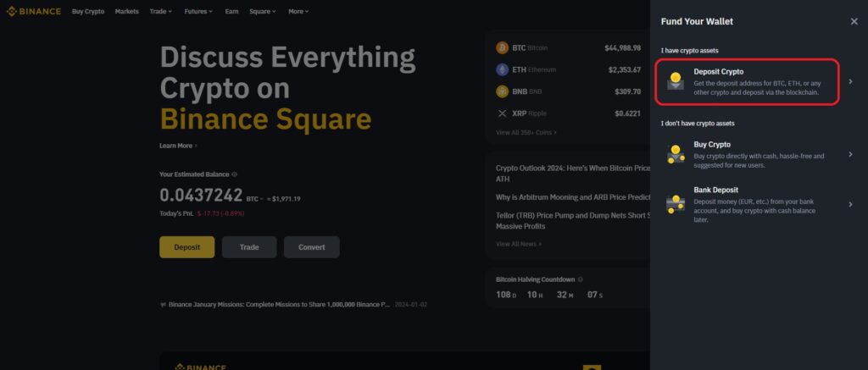The image size is (868, 370).
Task: Click the Today's PnL value
Action: coord(221,213)
